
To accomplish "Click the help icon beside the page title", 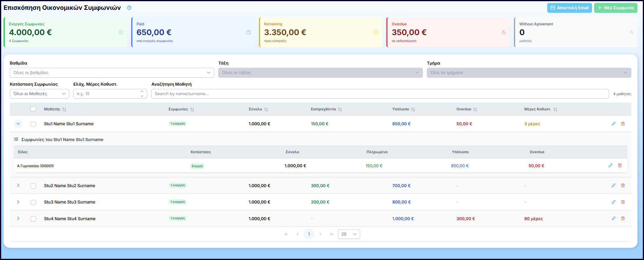I will [129, 8].
